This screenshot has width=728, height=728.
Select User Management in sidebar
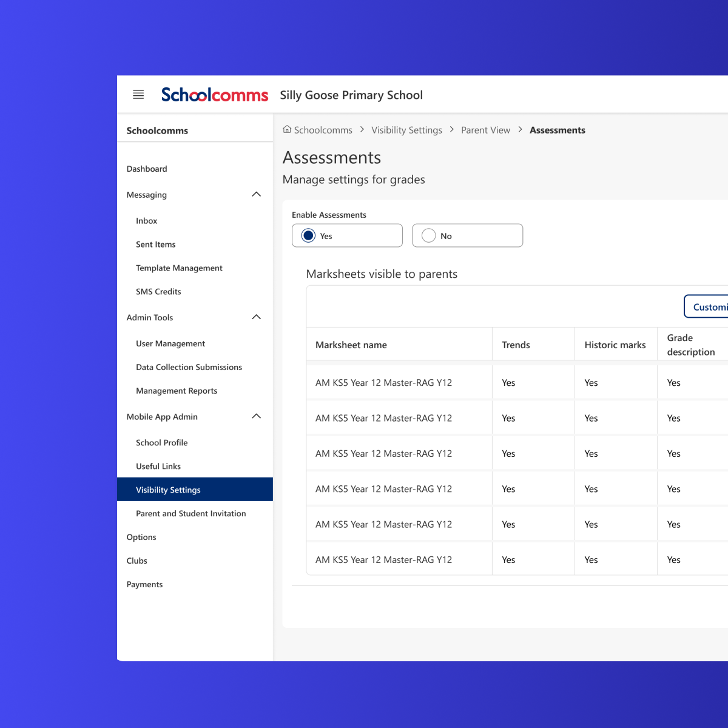(170, 343)
